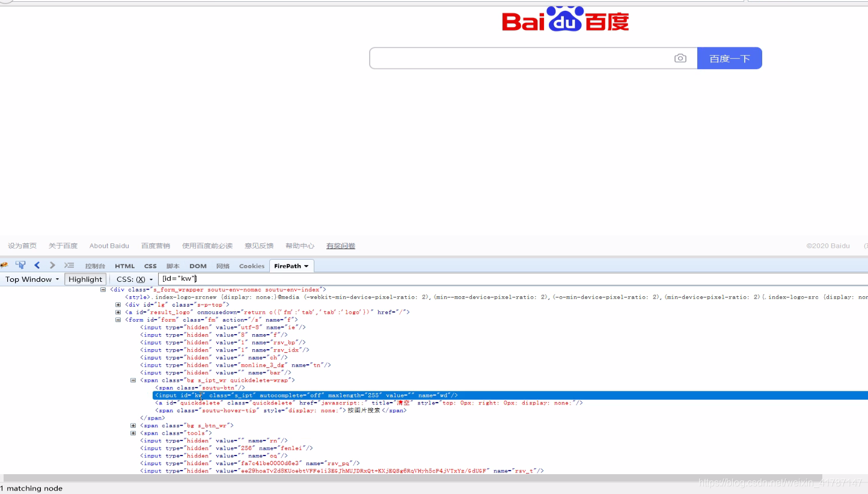Switch to the DOM tab
Screen dimensions: 868x494
tap(198, 266)
